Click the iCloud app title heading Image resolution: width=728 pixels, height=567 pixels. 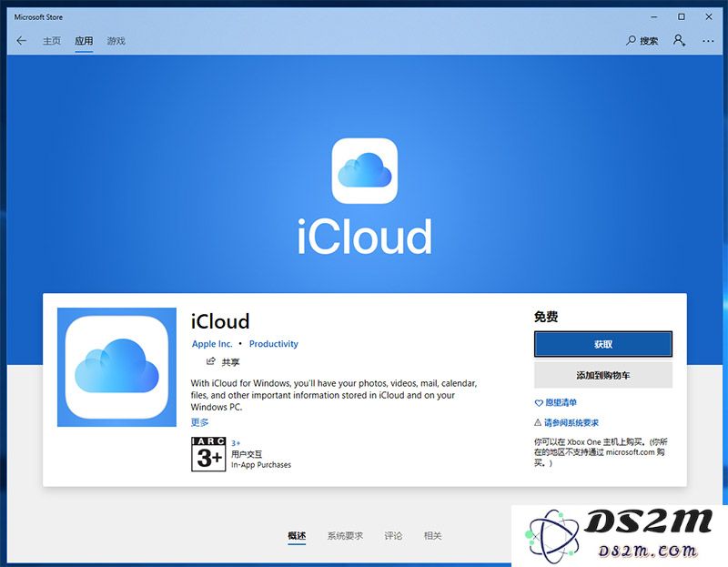coord(220,321)
